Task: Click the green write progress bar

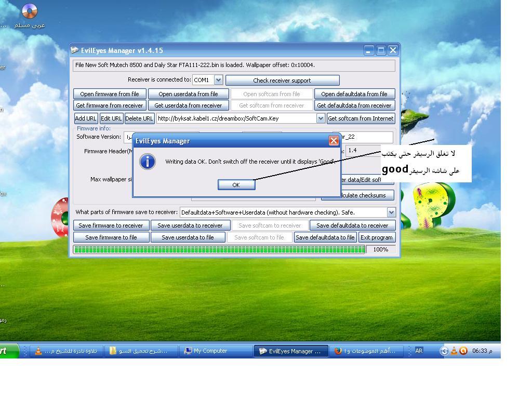Action: (220, 249)
